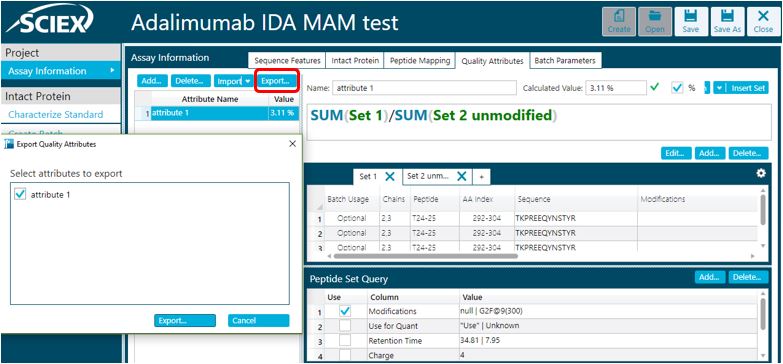Click Add button below formula
Image resolution: width=783 pixels, height=364 pixels.
(x=710, y=153)
